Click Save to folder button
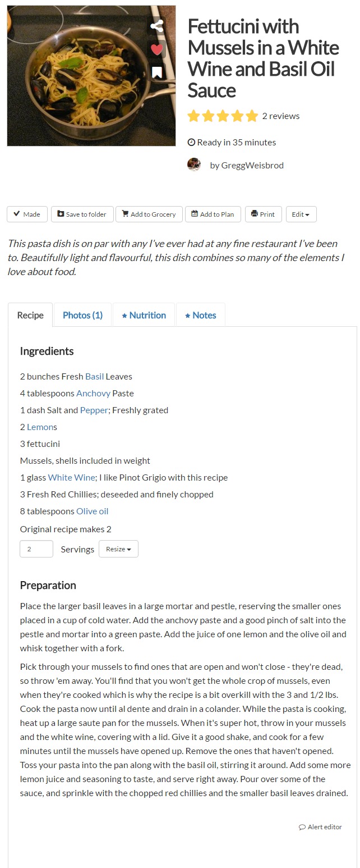The height and width of the screenshot is (868, 360). click(x=82, y=214)
